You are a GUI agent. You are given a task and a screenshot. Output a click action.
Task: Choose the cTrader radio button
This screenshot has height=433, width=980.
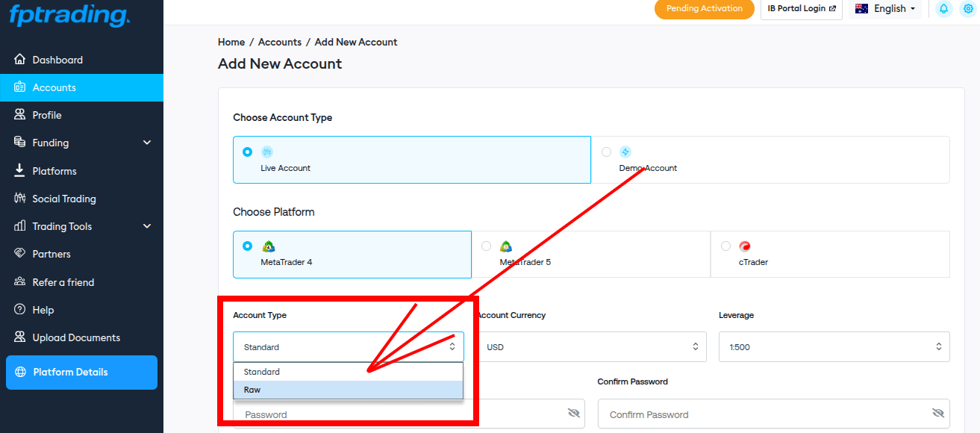click(x=725, y=246)
